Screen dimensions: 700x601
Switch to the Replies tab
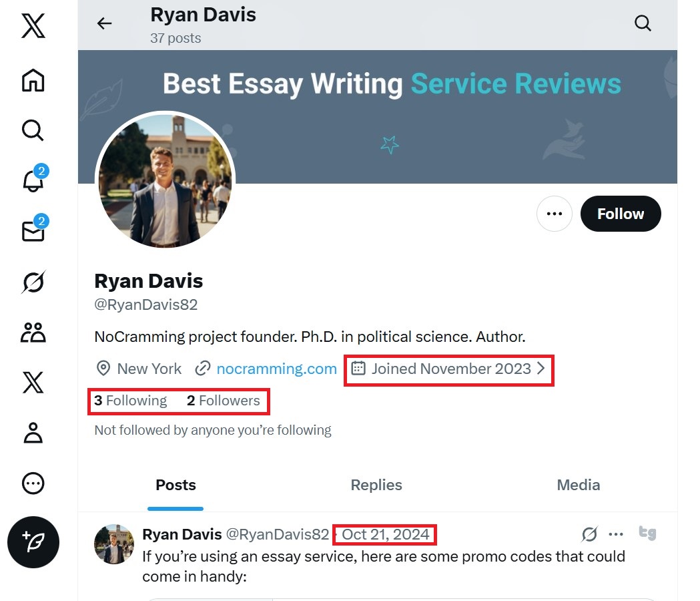(x=376, y=485)
